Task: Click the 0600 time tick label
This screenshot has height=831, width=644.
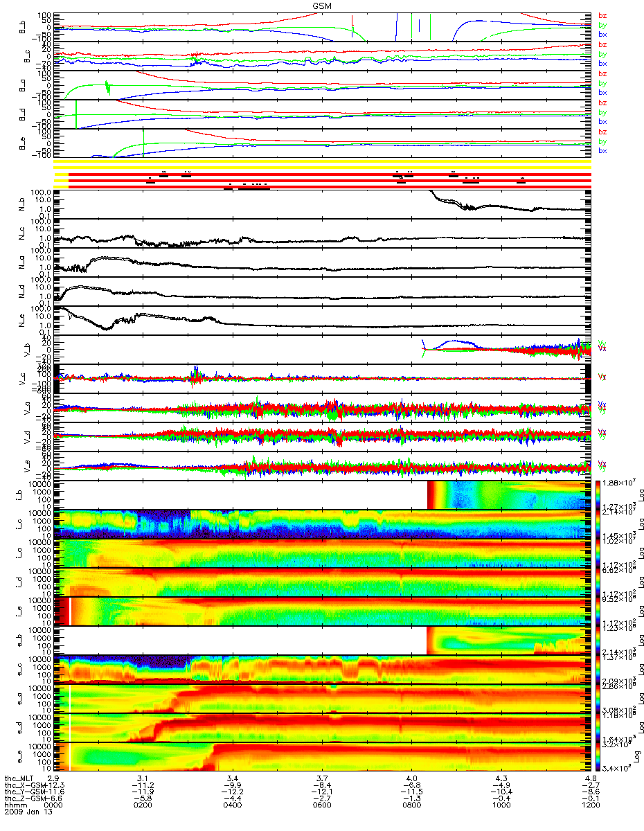Action: click(x=322, y=806)
